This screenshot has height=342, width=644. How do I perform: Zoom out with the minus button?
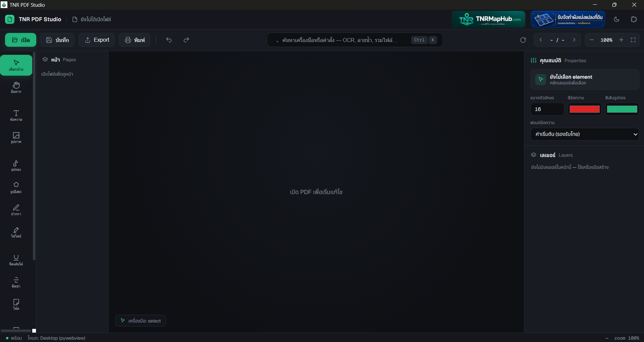(592, 40)
